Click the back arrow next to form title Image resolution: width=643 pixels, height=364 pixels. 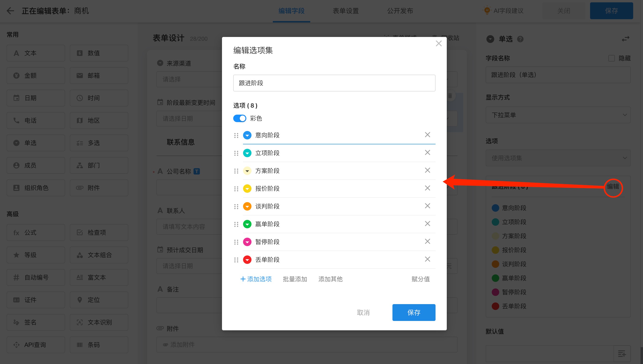(x=10, y=11)
